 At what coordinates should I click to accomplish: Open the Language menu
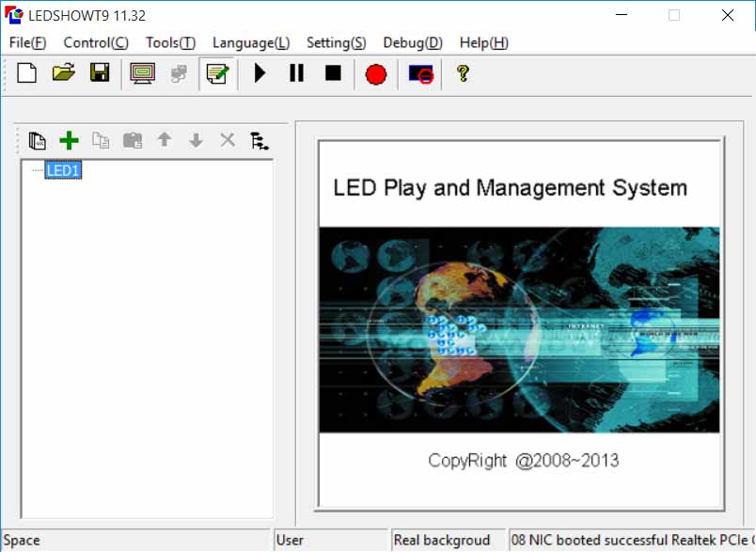coord(251,42)
